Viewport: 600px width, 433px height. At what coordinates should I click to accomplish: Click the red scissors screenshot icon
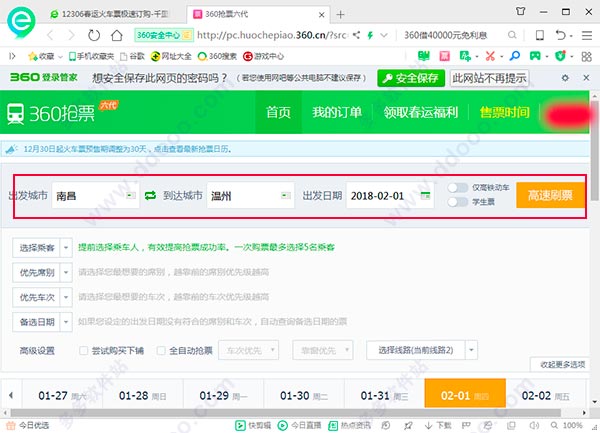click(490, 56)
